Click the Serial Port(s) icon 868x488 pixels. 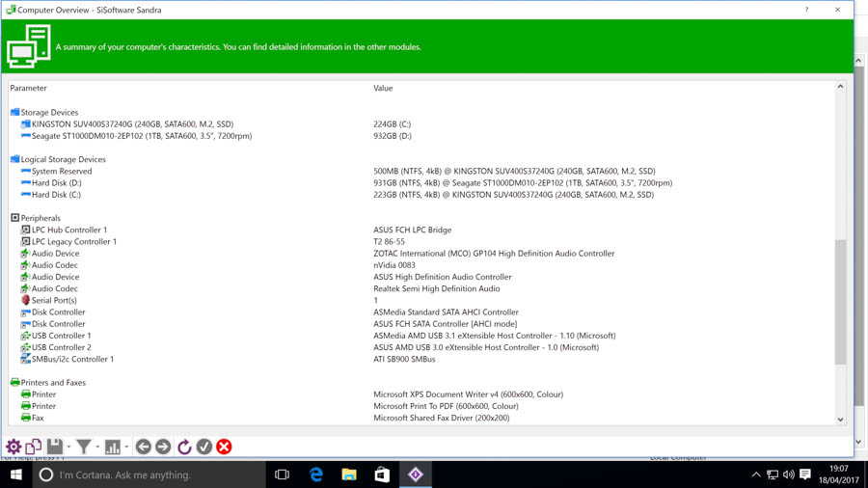coord(25,301)
